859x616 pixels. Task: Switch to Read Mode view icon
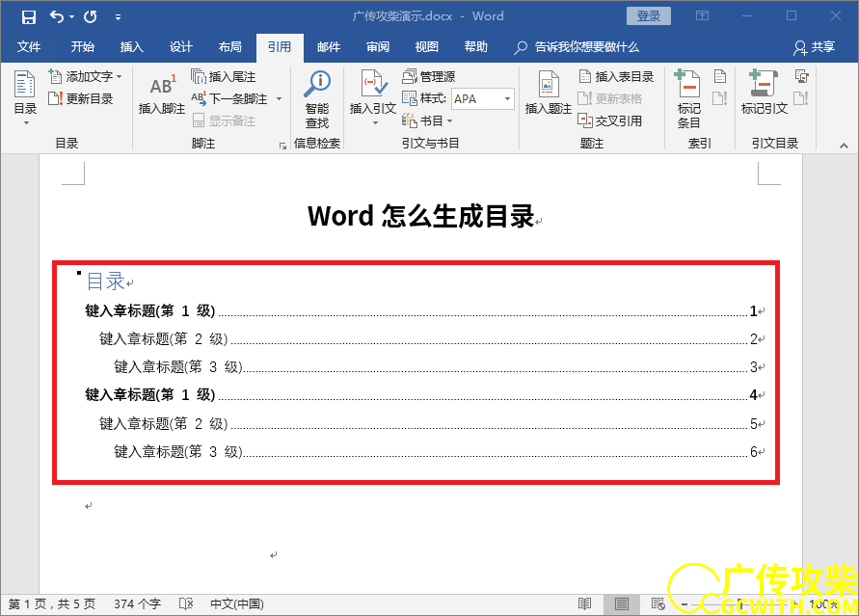[584, 604]
